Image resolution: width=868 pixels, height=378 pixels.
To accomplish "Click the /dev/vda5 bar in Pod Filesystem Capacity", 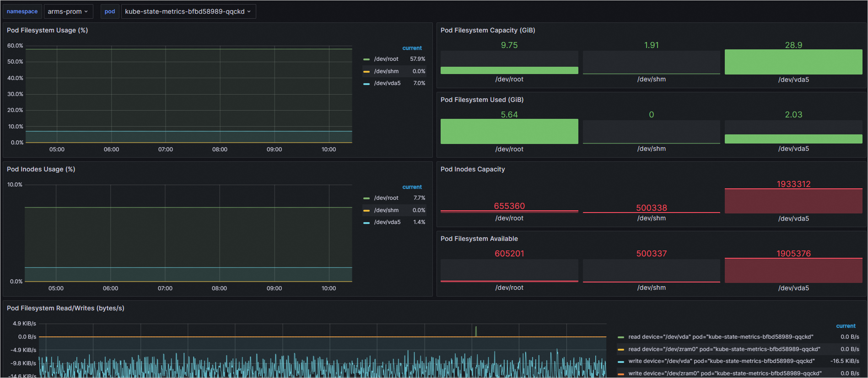I will pos(793,62).
